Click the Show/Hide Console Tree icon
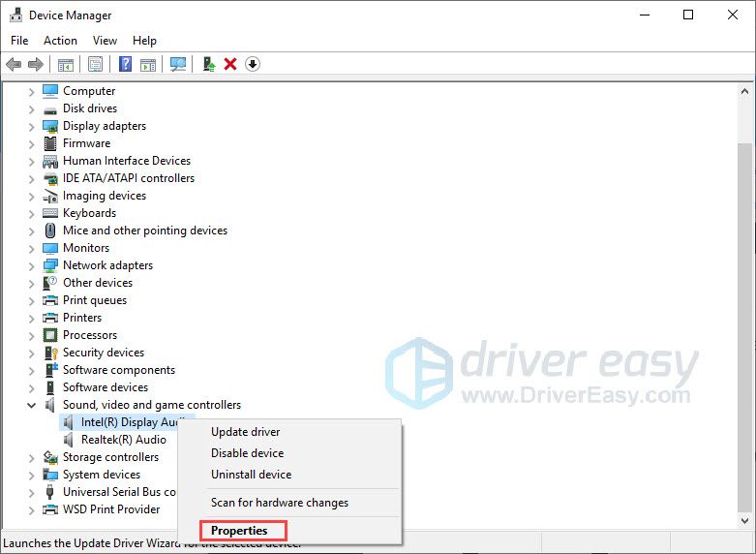 66,64
